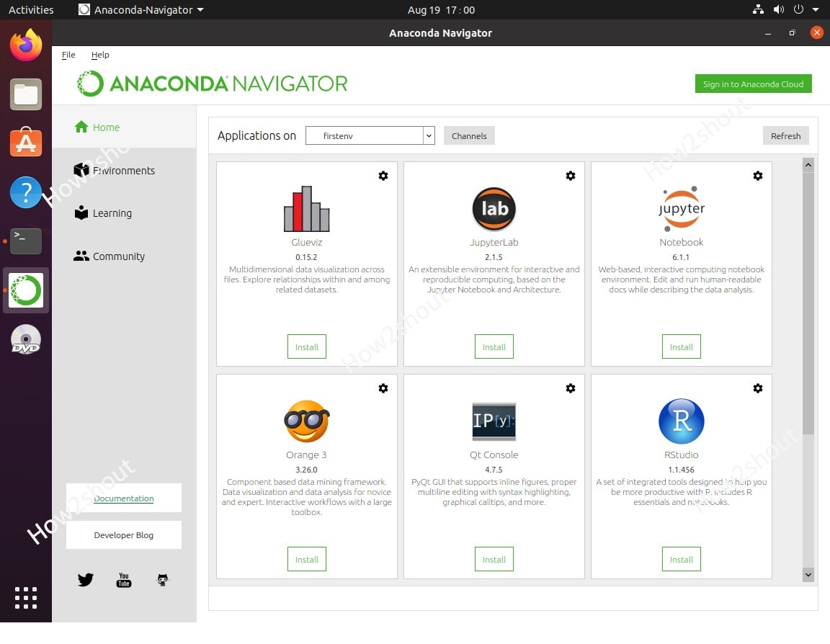Open RStudio app settings gear
The height and width of the screenshot is (644, 830).
pyautogui.click(x=757, y=388)
